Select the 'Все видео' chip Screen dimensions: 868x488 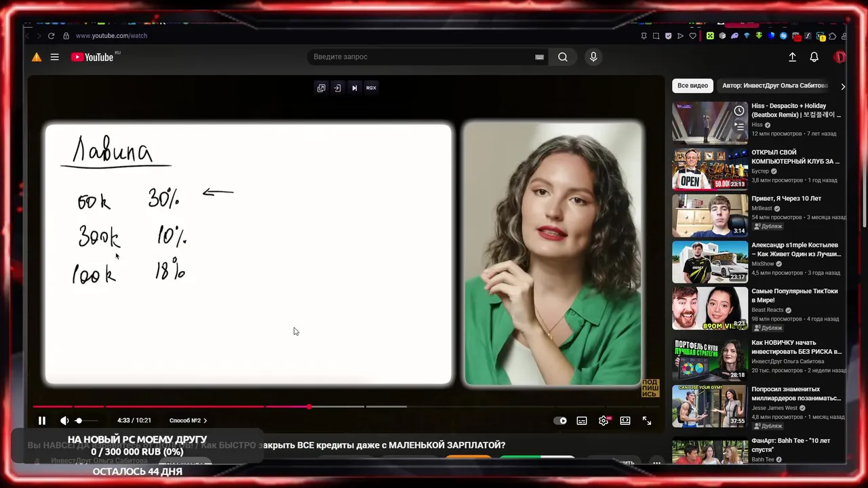[x=692, y=85]
